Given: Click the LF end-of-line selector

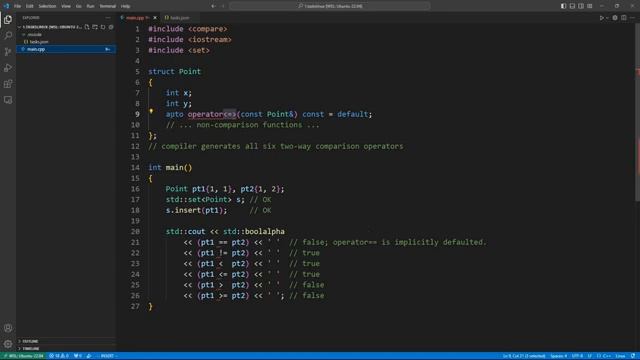Looking at the screenshot, I should pos(589,356).
